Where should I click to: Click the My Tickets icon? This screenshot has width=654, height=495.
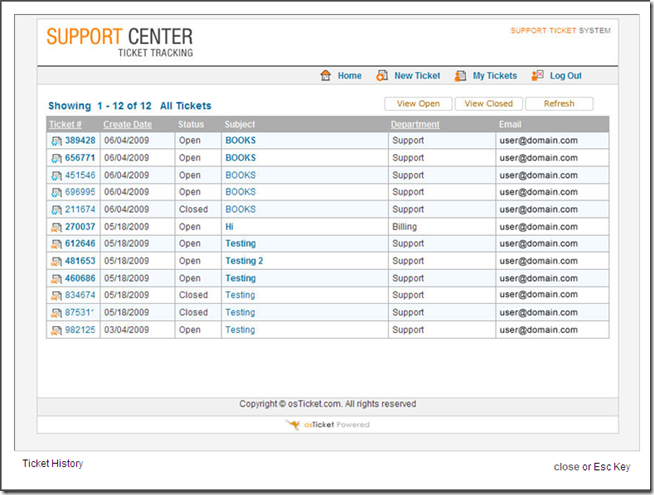point(460,76)
